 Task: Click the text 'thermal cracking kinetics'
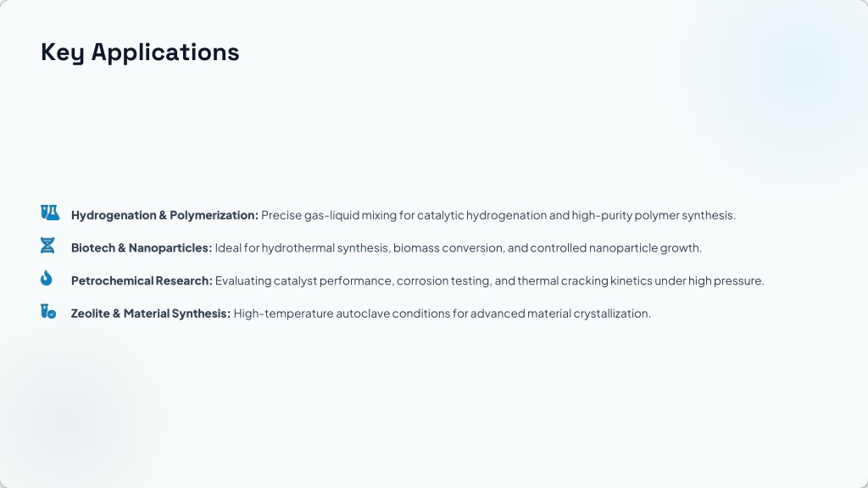[585, 280]
